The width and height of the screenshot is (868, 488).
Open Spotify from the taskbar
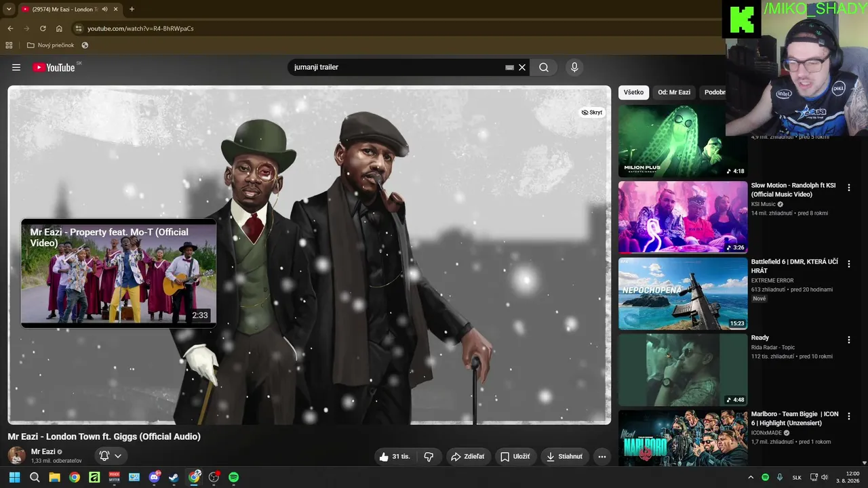(233, 477)
